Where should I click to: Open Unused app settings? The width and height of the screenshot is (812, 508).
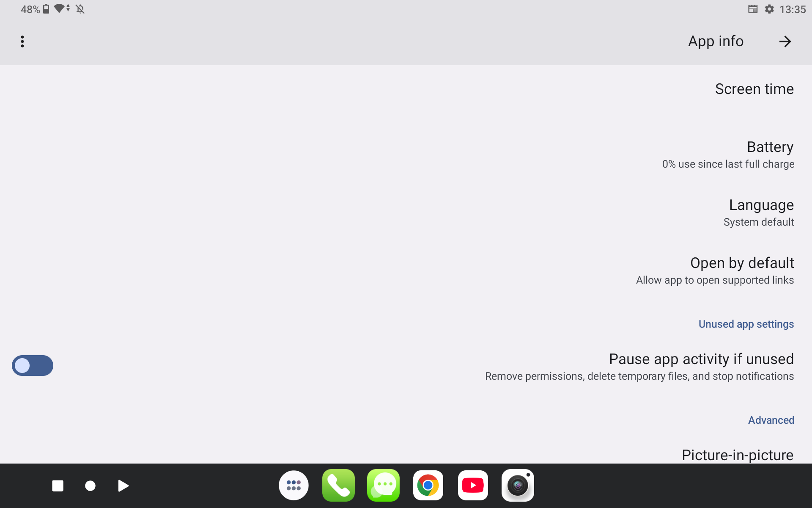coord(746,324)
